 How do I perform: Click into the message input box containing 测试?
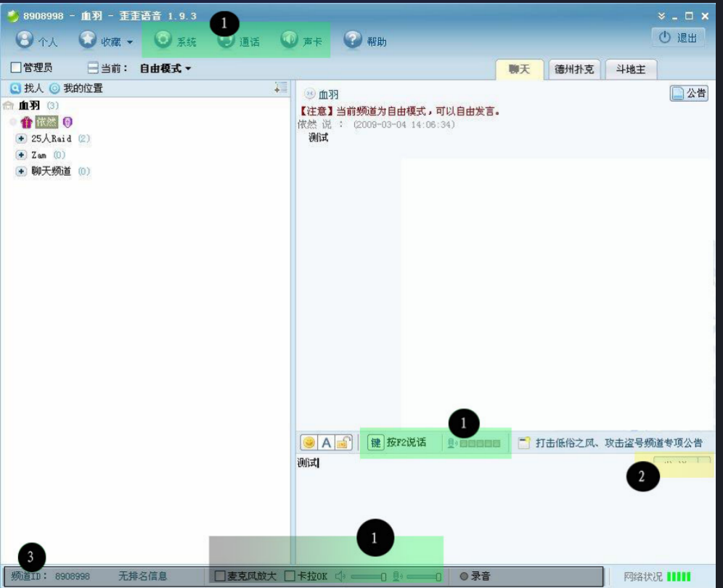[x=505, y=507]
